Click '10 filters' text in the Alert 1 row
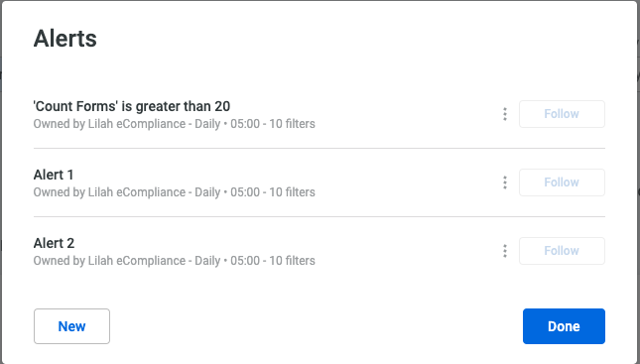640x364 pixels. tap(293, 192)
